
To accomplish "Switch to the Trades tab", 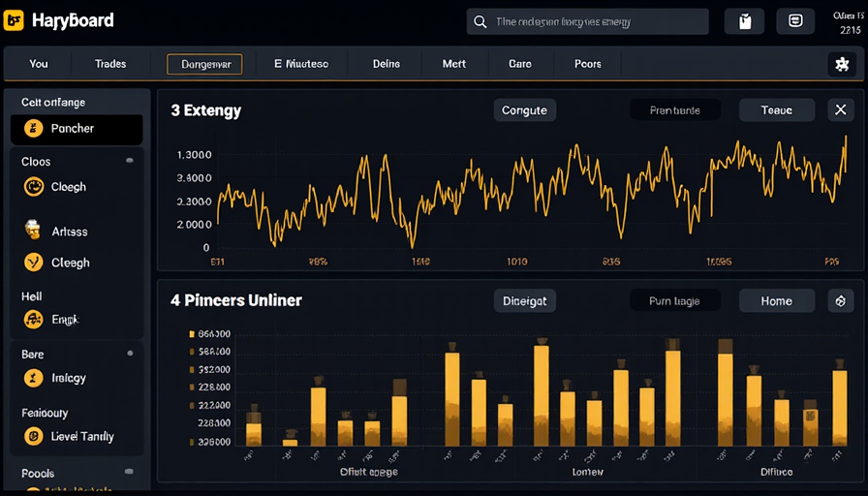I will [110, 64].
